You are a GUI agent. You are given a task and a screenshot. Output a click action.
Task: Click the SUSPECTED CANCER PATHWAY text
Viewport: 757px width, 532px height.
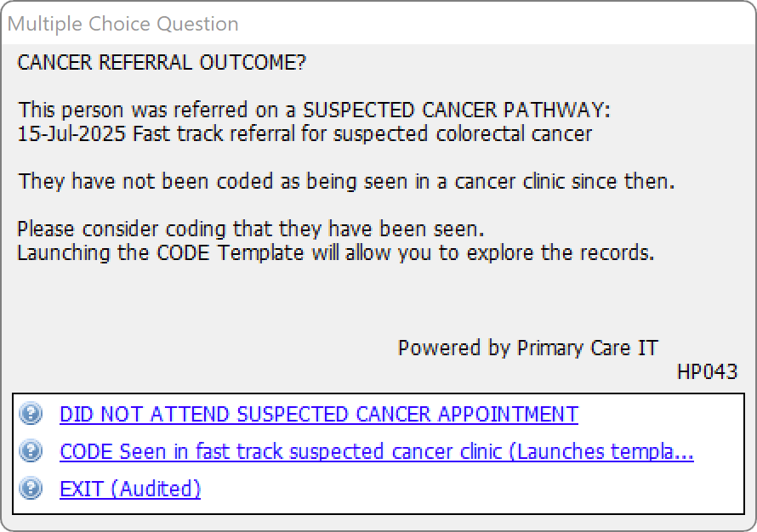[x=456, y=110]
